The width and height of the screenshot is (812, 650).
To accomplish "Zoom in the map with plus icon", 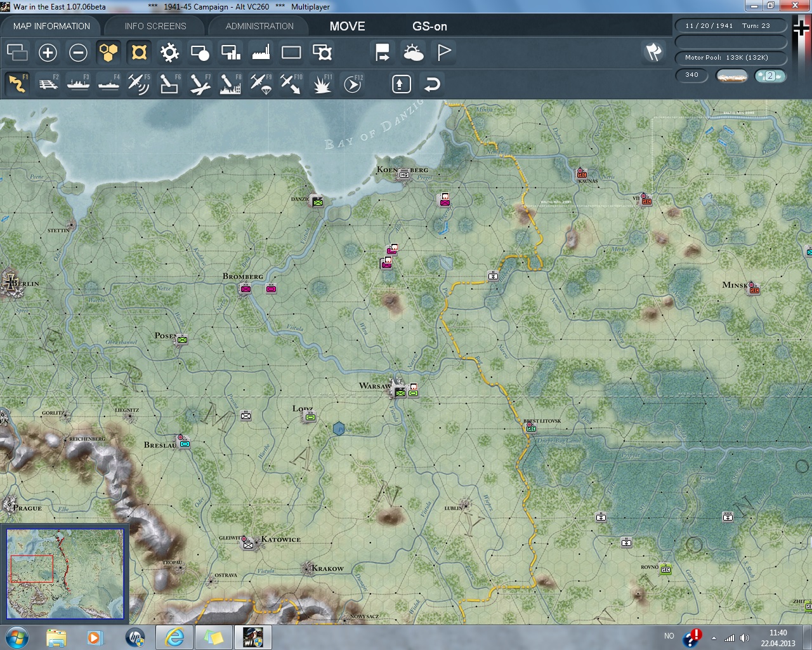I will click(x=48, y=52).
